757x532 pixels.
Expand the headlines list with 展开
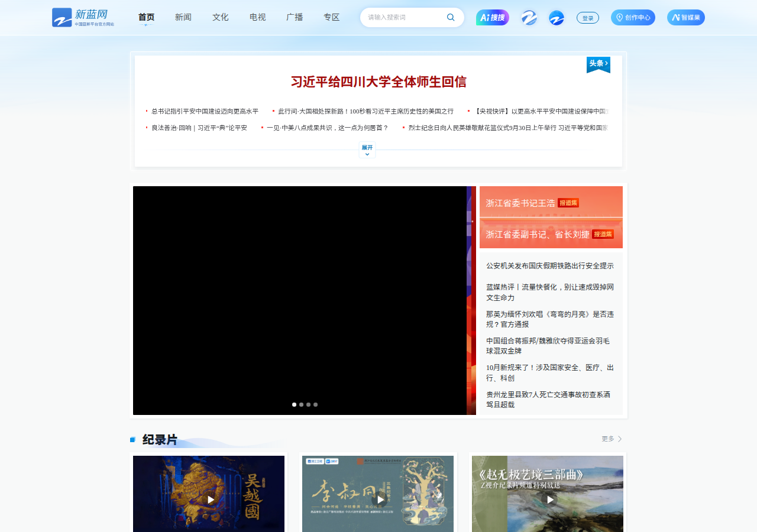(x=367, y=150)
